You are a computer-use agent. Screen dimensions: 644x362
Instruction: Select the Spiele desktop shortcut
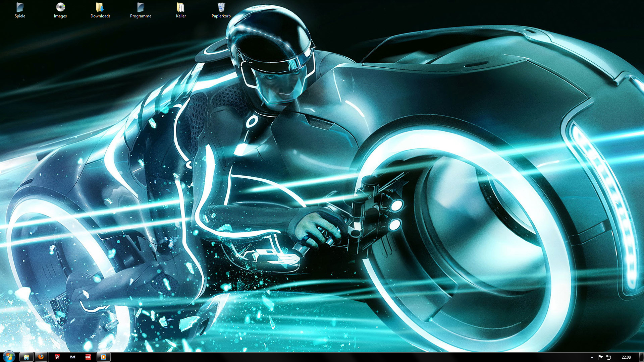(20, 8)
